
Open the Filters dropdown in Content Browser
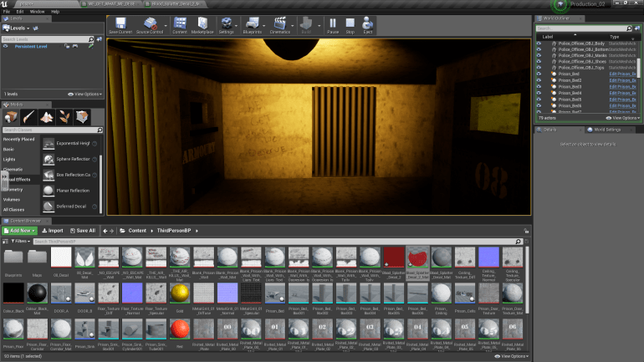coord(21,242)
